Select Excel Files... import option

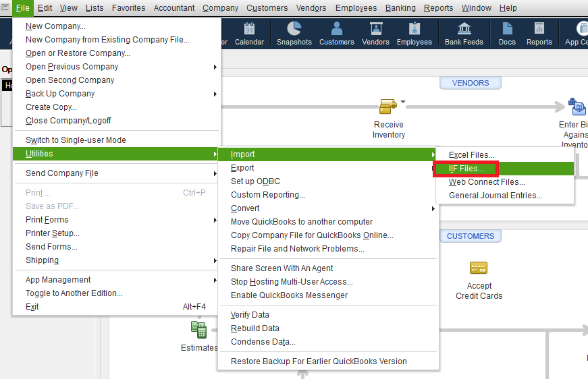tap(505, 155)
